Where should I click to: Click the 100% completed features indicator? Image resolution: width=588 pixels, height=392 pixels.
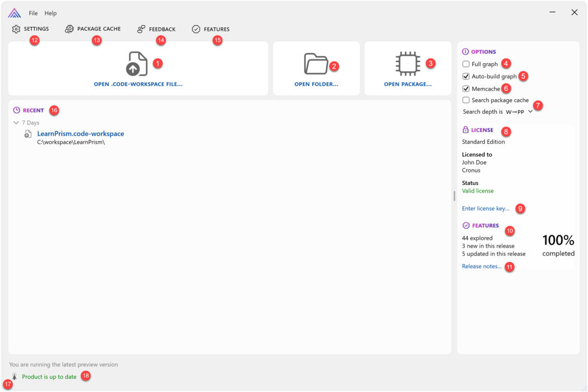558,246
